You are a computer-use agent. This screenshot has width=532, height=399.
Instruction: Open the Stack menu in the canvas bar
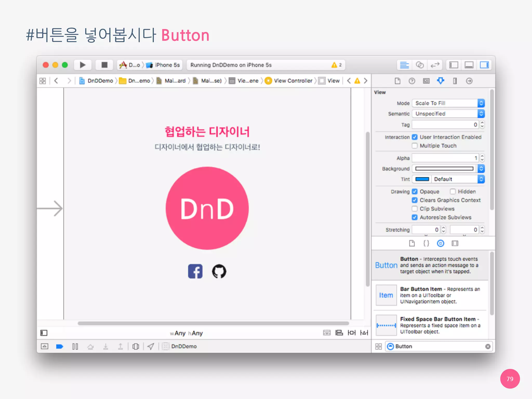pos(327,333)
